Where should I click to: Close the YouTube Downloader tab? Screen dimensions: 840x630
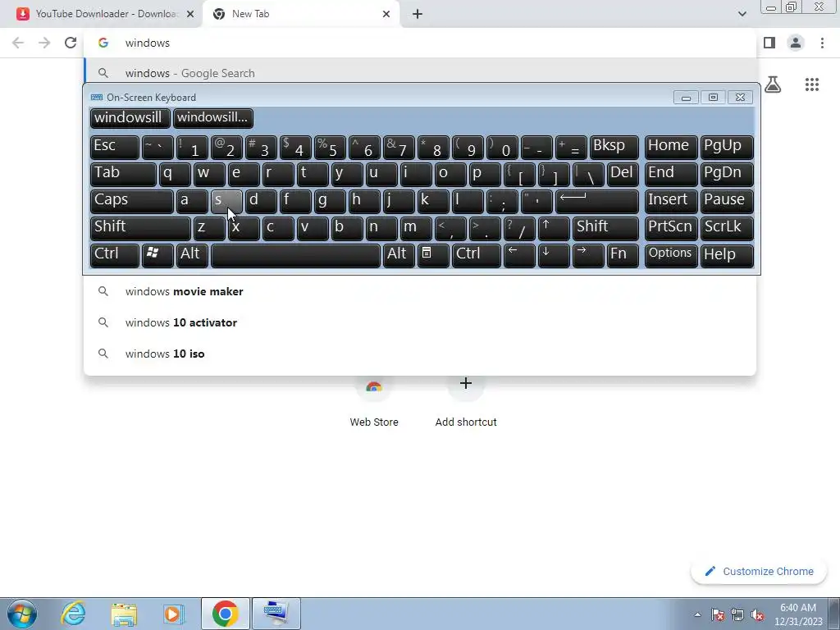pyautogui.click(x=190, y=14)
